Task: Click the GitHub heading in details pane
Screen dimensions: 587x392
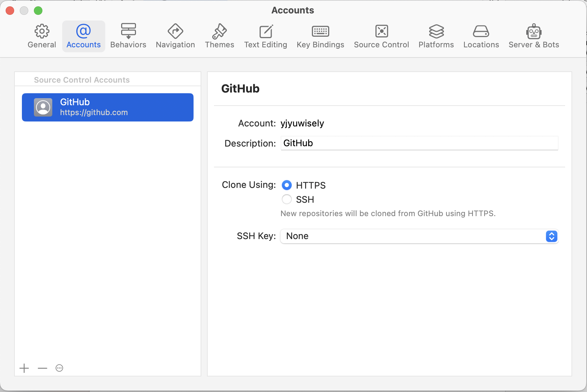Action: [x=240, y=88]
